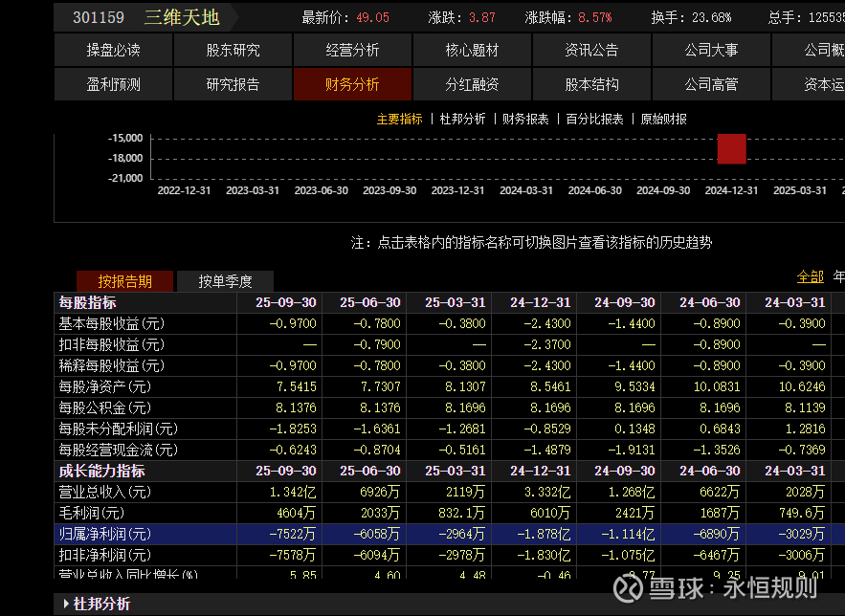Open the 盈利预测 tab
The width and height of the screenshot is (845, 616).
113,84
